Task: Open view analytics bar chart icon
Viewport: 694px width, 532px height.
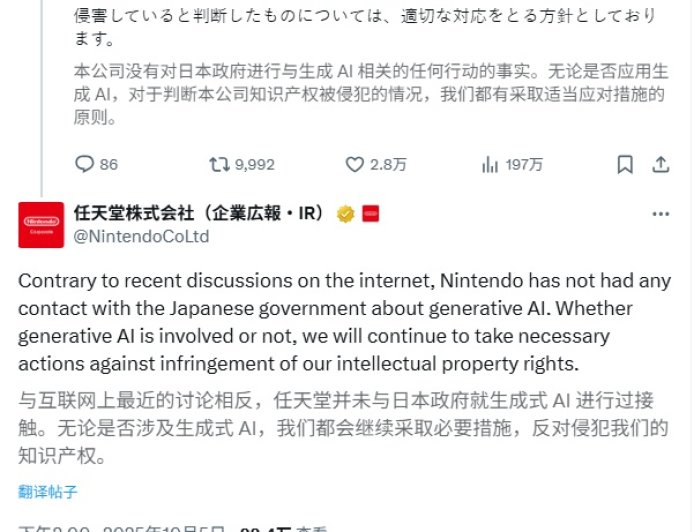Action: pyautogui.click(x=490, y=164)
